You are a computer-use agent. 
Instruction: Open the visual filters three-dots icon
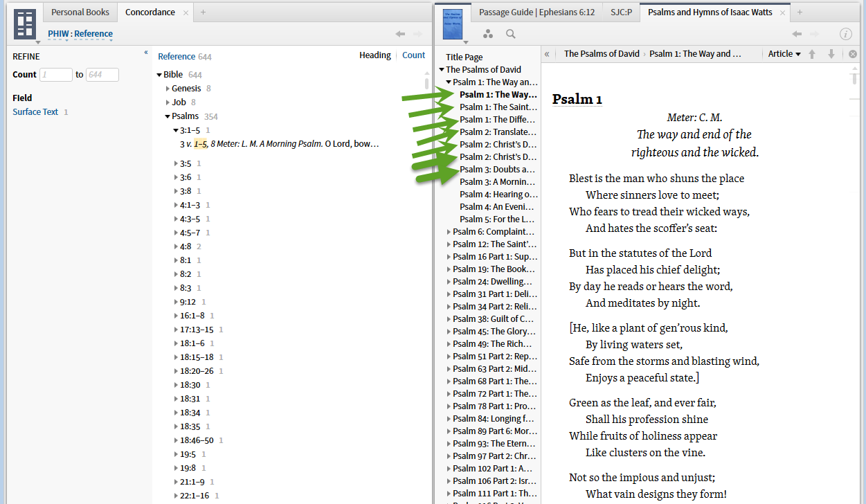pyautogui.click(x=488, y=34)
